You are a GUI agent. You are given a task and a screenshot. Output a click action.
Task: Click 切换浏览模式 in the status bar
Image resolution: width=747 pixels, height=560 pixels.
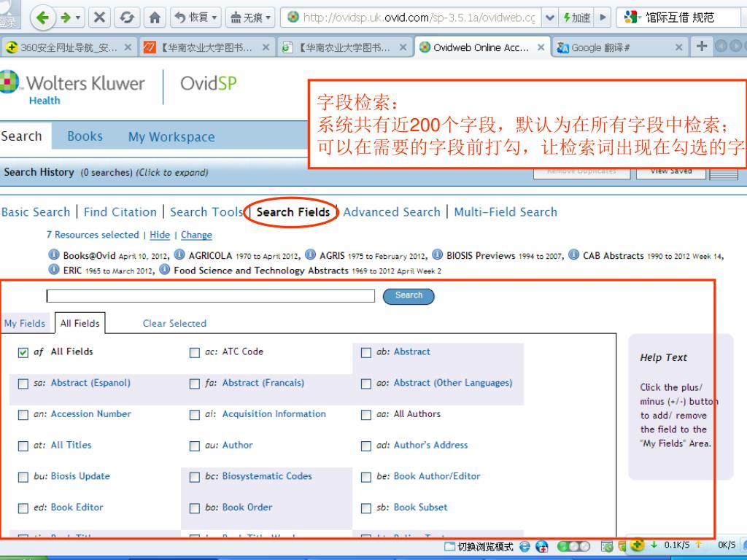click(x=479, y=546)
